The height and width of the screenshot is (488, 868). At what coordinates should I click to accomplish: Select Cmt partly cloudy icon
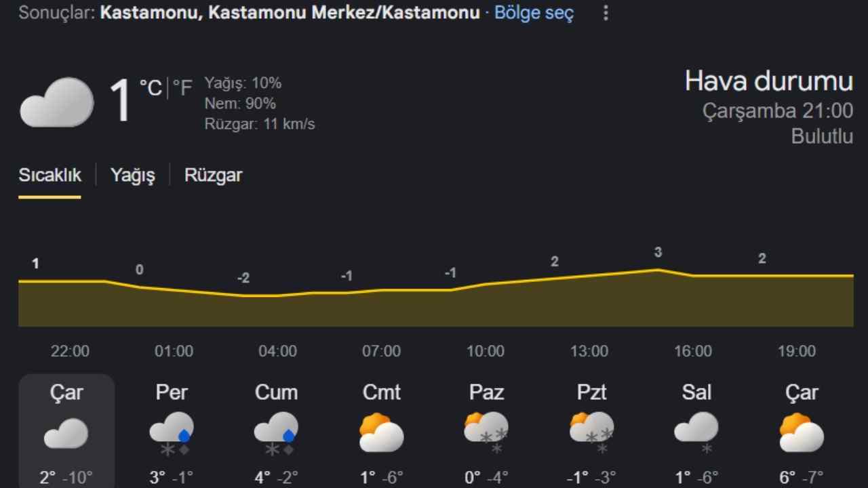(381, 433)
